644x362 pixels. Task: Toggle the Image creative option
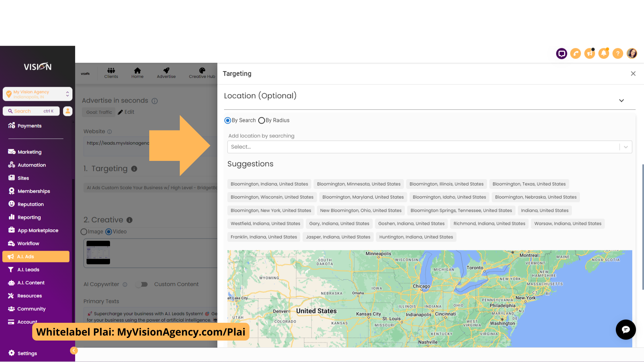point(84,232)
